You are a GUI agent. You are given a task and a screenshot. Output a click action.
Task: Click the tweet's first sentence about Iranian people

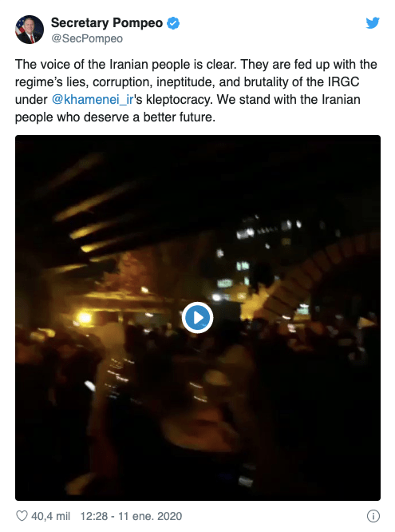[125, 65]
